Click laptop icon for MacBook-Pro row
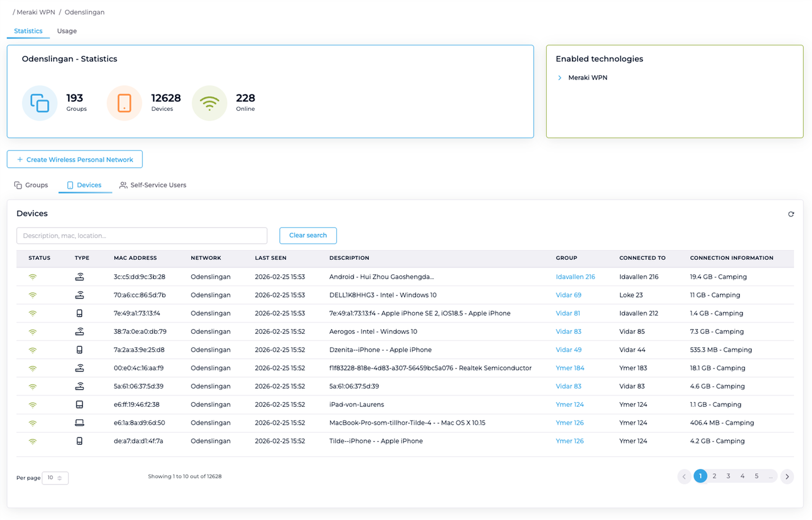The width and height of the screenshot is (812, 520). [x=80, y=423]
